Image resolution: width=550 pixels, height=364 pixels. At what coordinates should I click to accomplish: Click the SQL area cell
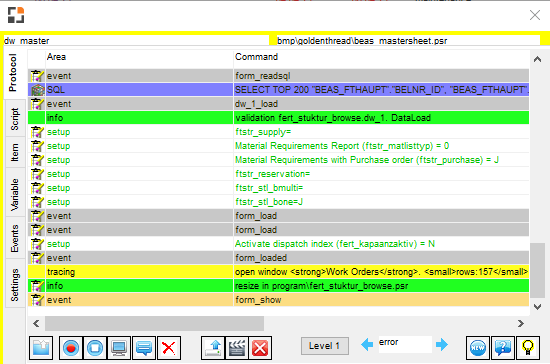[x=140, y=90]
